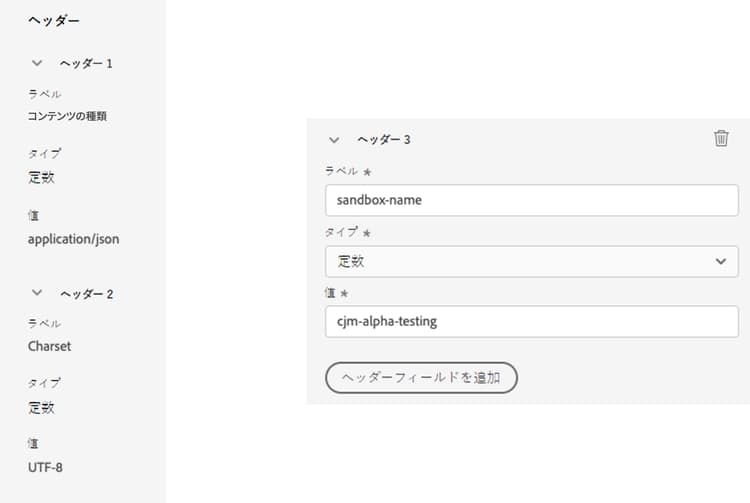Click the ラベル field caption in ヘッダー 3
This screenshot has height=503, width=750.
click(342, 171)
